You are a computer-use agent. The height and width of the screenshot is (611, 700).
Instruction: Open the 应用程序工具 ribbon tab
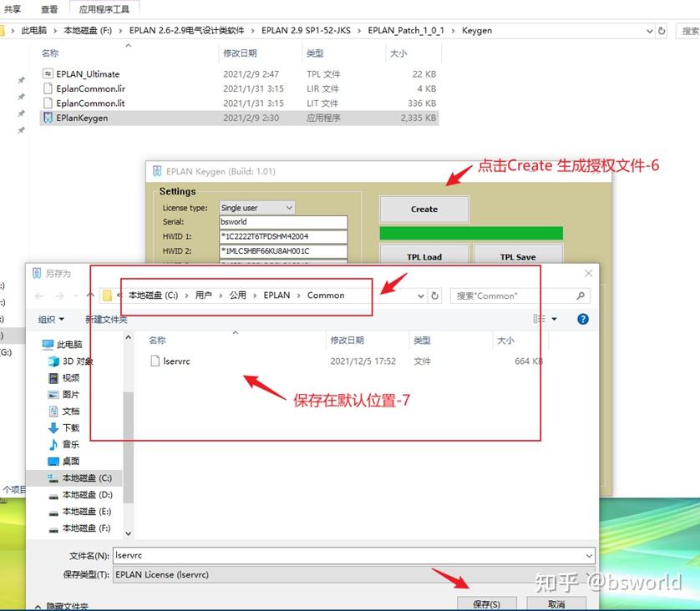pyautogui.click(x=104, y=9)
